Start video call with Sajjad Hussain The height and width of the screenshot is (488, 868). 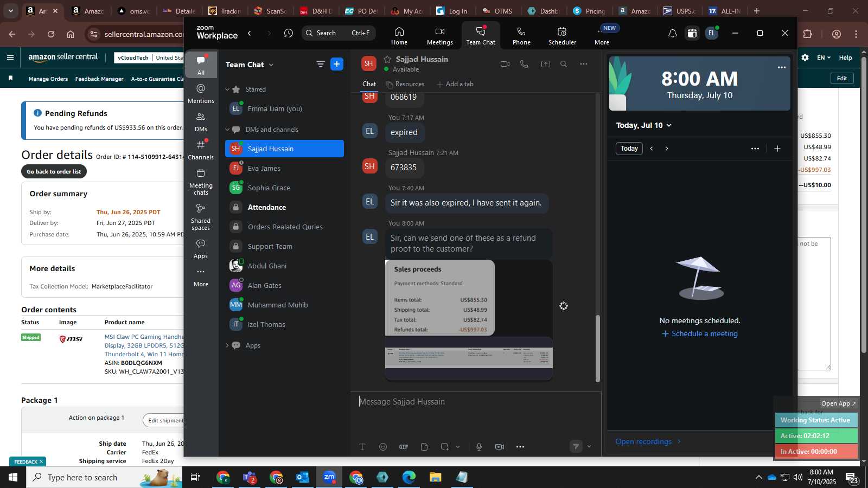(x=505, y=64)
